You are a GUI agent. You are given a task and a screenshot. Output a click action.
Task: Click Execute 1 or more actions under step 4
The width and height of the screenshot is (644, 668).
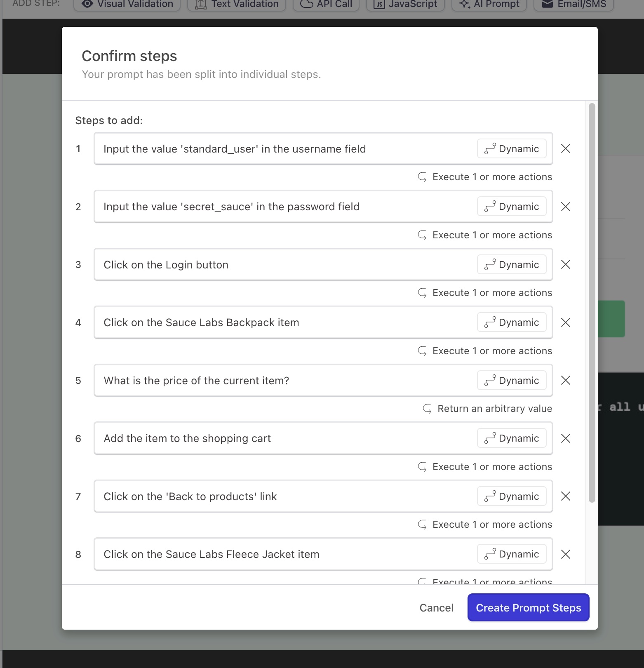point(485,351)
